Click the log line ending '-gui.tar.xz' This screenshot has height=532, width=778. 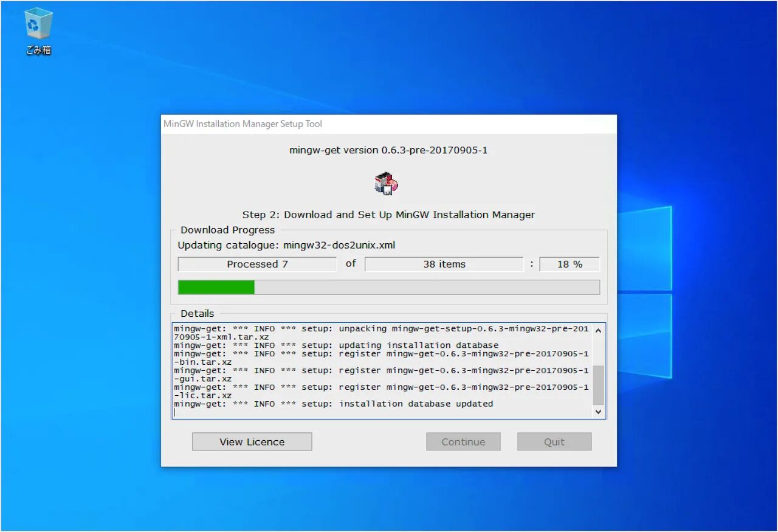(x=381, y=375)
